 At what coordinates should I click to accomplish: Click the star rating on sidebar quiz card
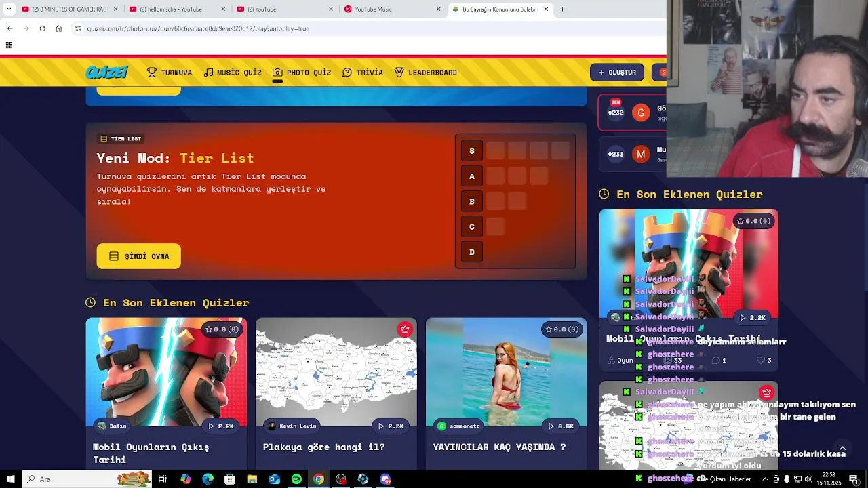[753, 221]
